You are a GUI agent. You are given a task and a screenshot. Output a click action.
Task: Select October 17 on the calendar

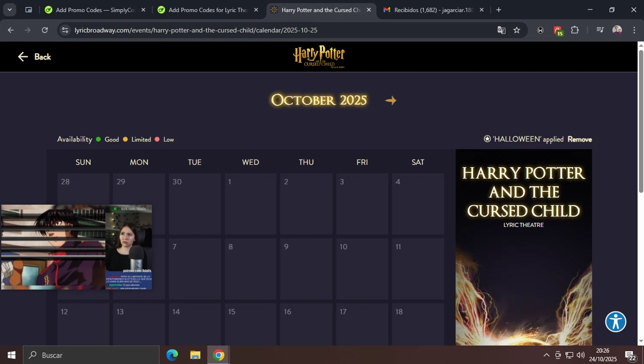[362, 324]
